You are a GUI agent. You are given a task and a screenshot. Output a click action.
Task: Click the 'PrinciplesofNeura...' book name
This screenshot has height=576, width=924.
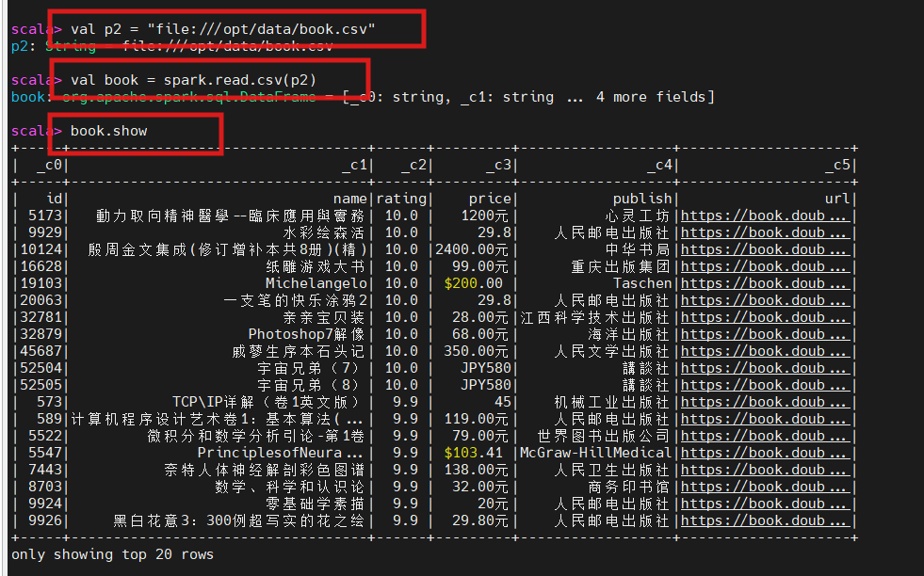(x=280, y=454)
